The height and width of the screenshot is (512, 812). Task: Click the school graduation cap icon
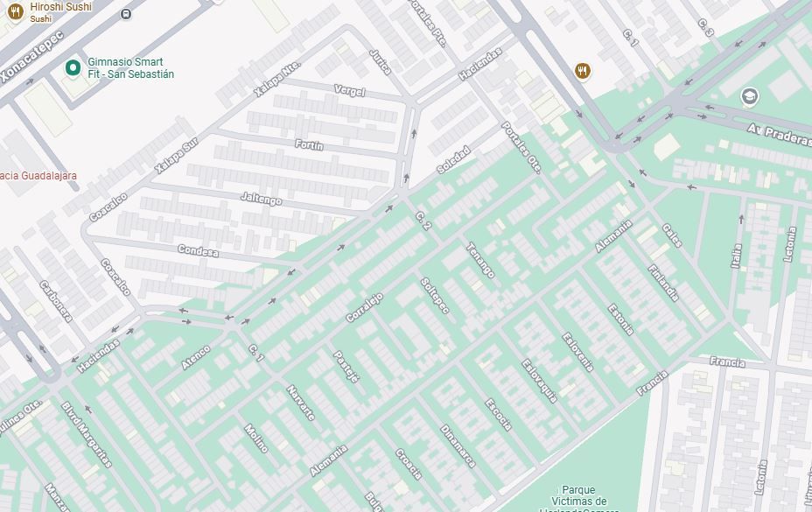749,96
